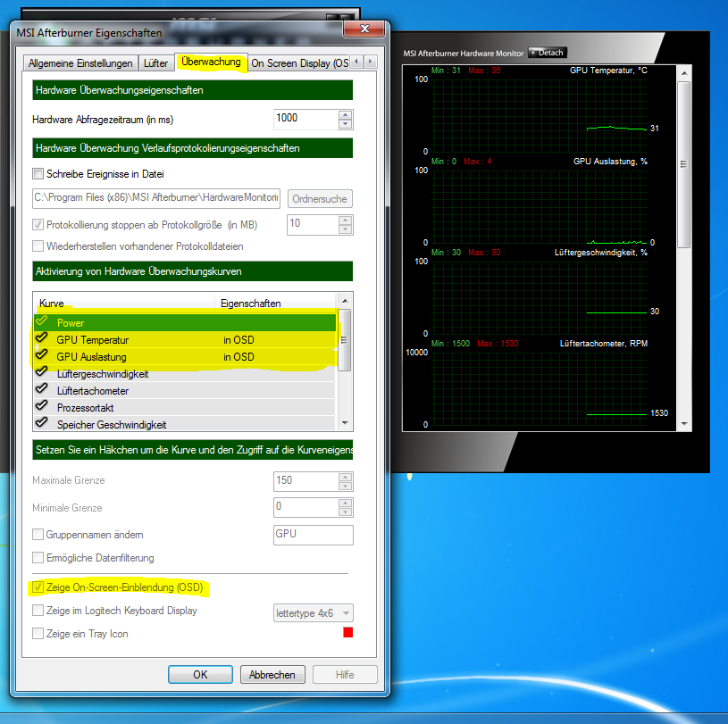Select the Prozessortakt list row

(x=185, y=407)
